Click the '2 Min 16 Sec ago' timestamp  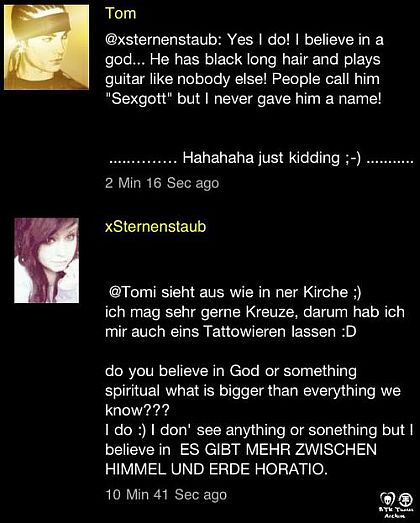(x=162, y=183)
